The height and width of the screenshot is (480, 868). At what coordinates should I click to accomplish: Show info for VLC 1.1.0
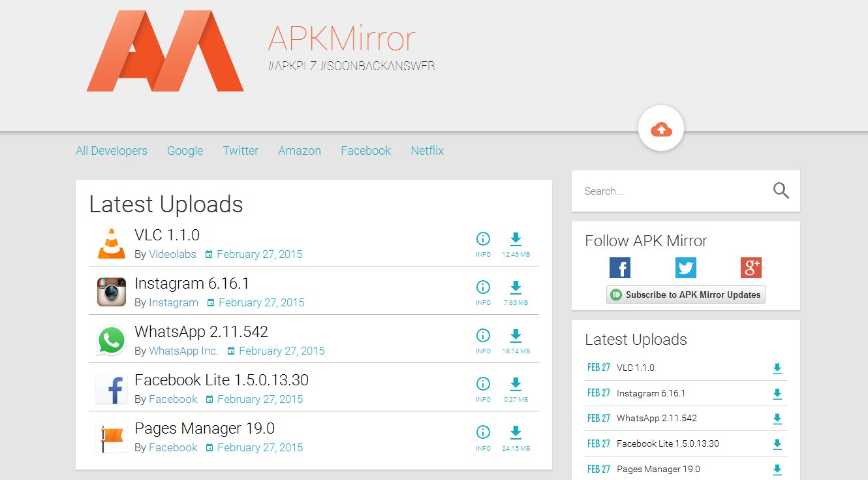(x=483, y=244)
